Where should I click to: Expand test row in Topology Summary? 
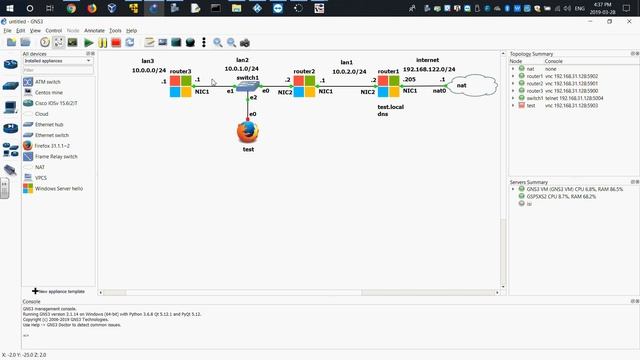pyautogui.click(x=513, y=105)
